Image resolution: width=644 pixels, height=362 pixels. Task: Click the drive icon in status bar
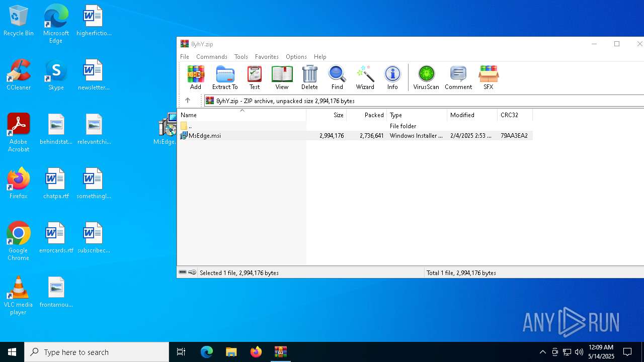(183, 273)
